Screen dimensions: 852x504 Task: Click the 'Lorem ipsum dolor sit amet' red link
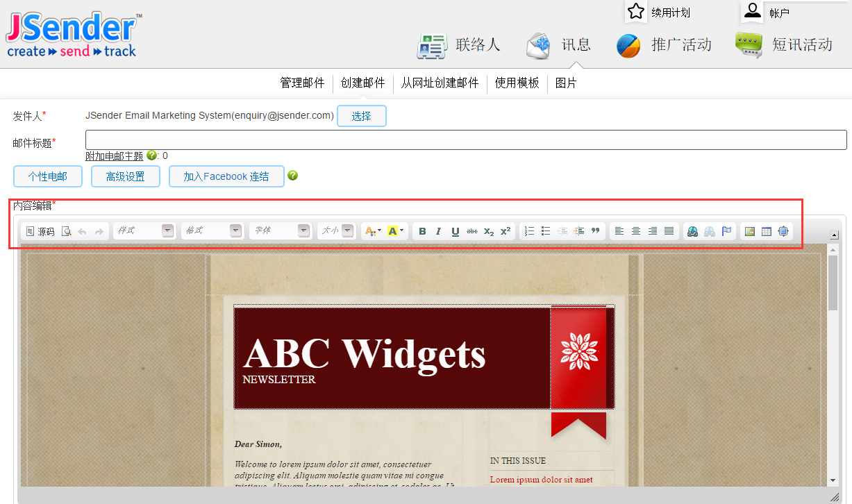[542, 479]
